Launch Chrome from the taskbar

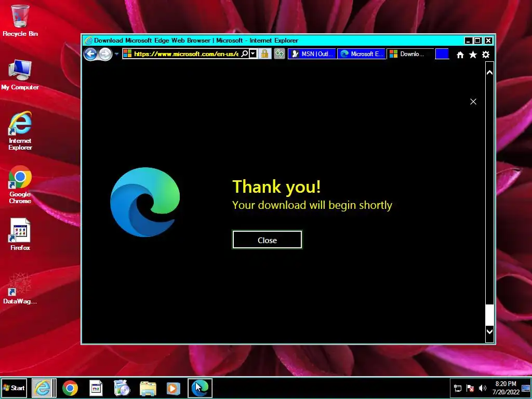click(70, 388)
